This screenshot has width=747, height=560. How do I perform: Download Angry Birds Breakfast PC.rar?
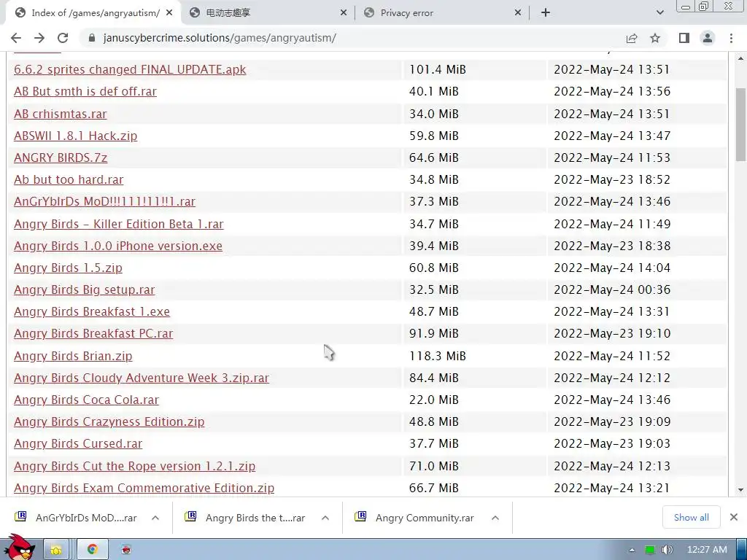pos(93,333)
